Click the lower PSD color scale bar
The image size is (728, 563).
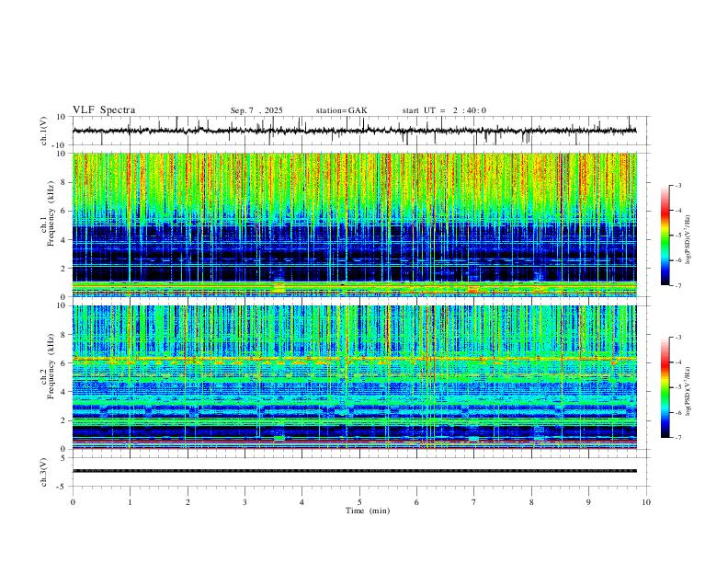(665, 387)
